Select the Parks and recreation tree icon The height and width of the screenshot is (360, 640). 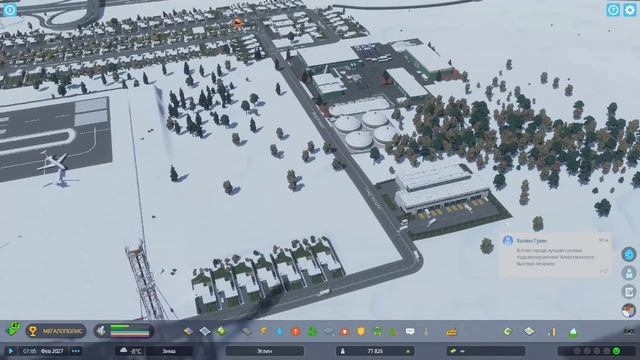(x=393, y=331)
